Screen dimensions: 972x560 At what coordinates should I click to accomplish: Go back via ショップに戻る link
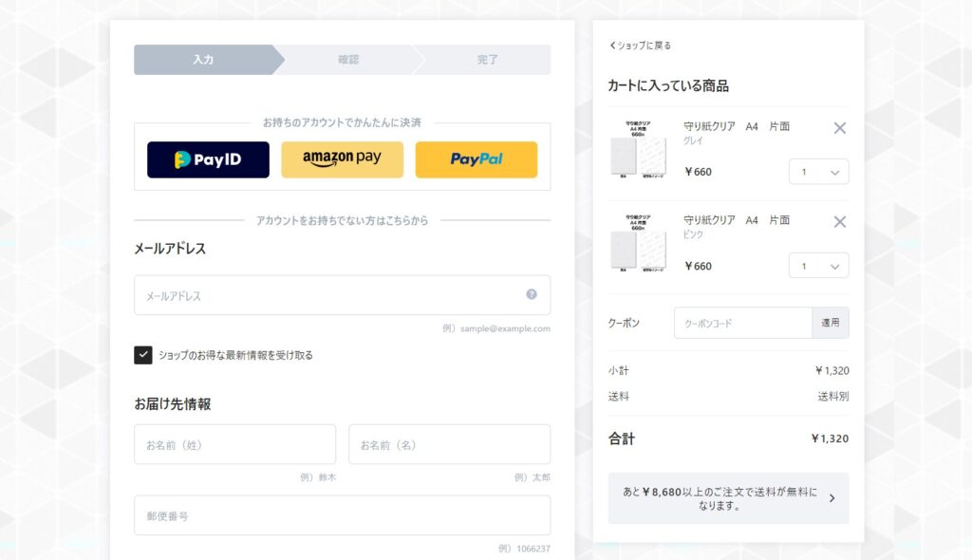pyautogui.click(x=640, y=46)
